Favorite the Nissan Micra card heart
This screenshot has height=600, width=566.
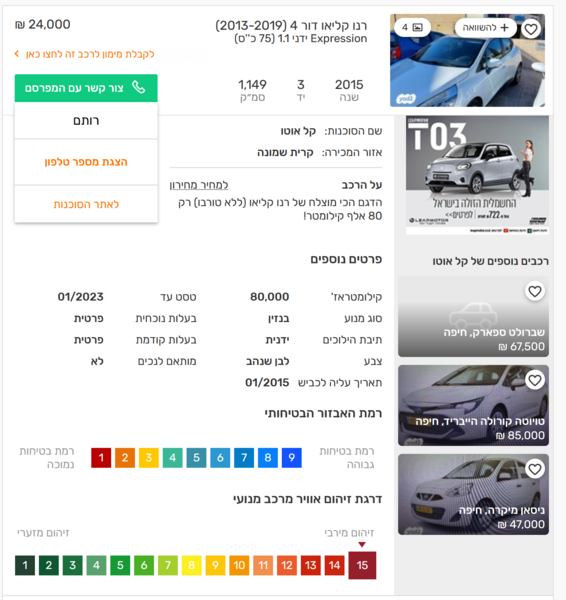click(x=535, y=469)
